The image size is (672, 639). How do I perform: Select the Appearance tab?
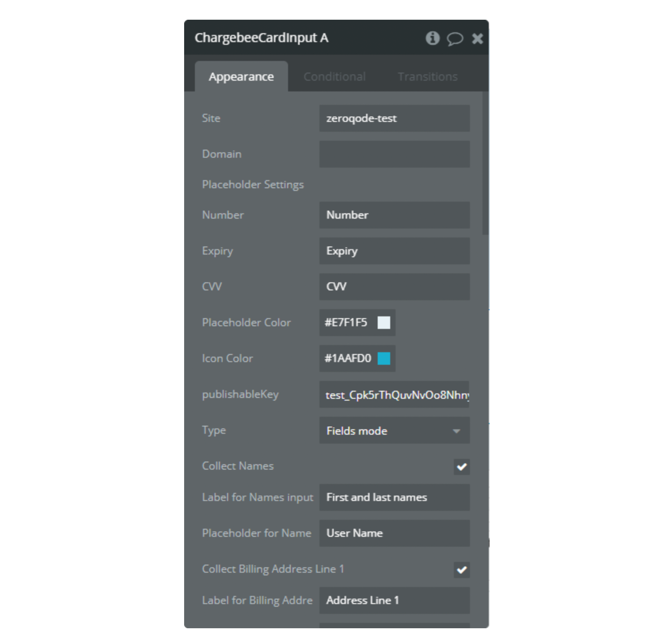tap(241, 77)
